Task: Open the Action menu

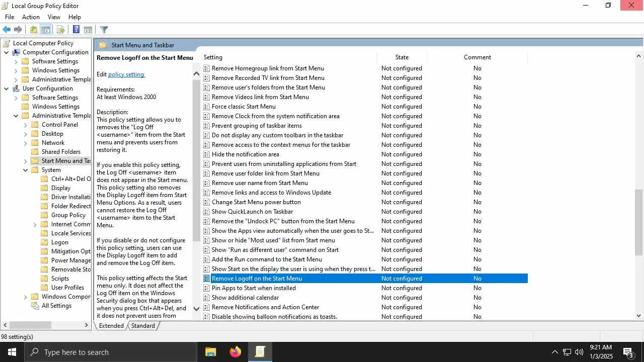Action: coord(31,17)
